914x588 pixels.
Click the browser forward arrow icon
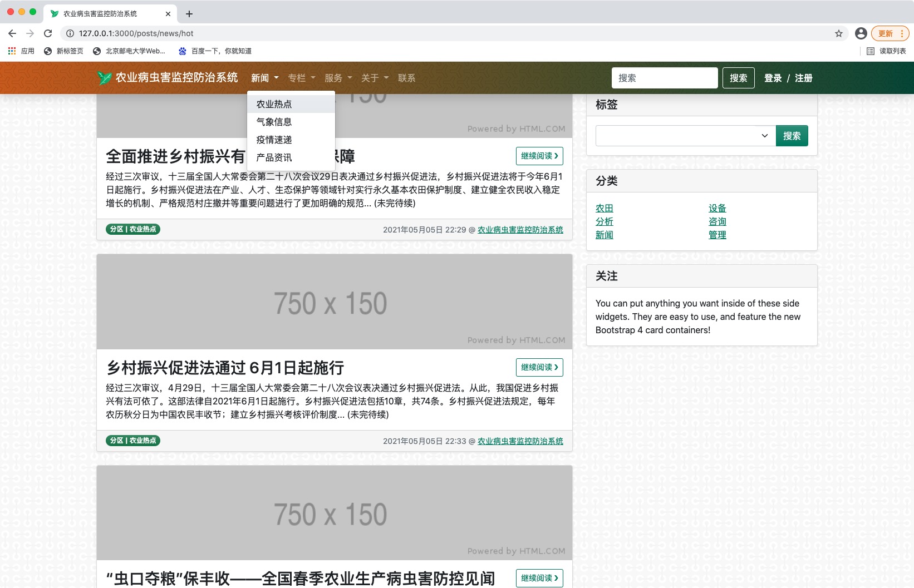30,33
